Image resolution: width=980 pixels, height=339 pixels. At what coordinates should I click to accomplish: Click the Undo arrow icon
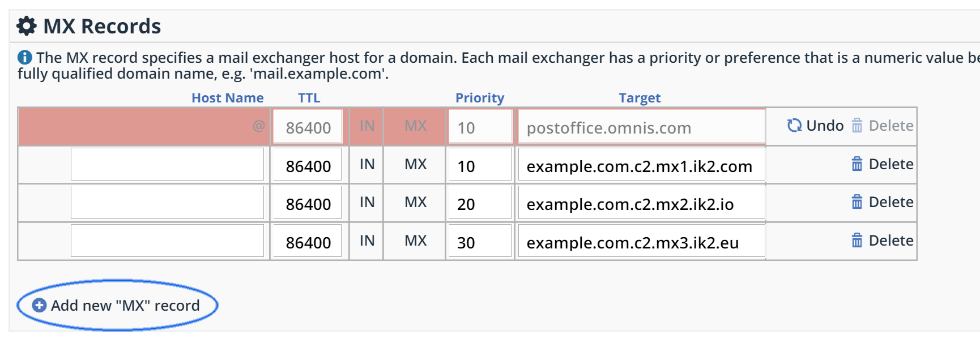(x=794, y=125)
